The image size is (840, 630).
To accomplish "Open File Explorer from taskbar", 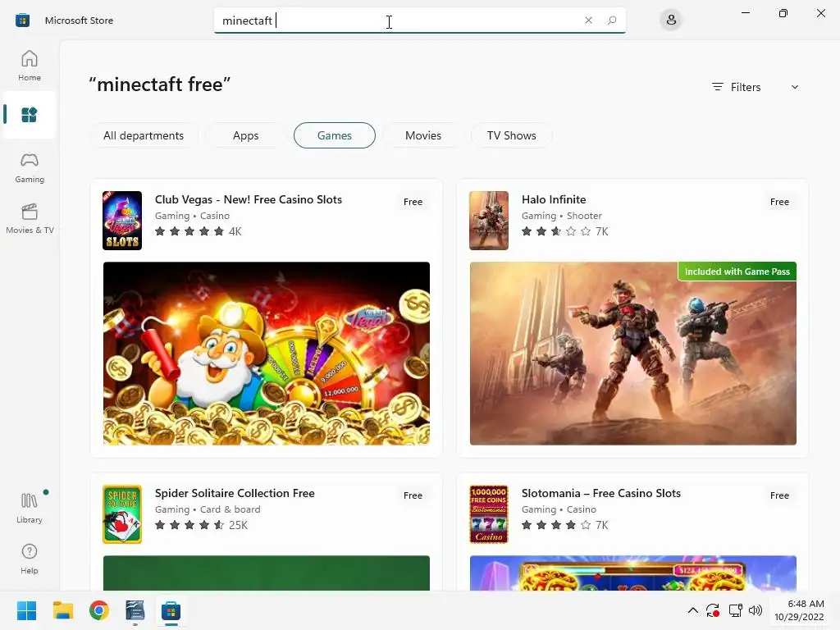I will click(62, 610).
